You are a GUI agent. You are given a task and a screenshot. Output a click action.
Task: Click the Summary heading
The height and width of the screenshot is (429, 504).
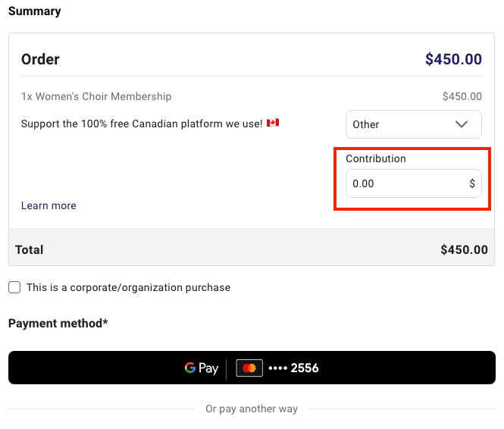click(x=34, y=11)
